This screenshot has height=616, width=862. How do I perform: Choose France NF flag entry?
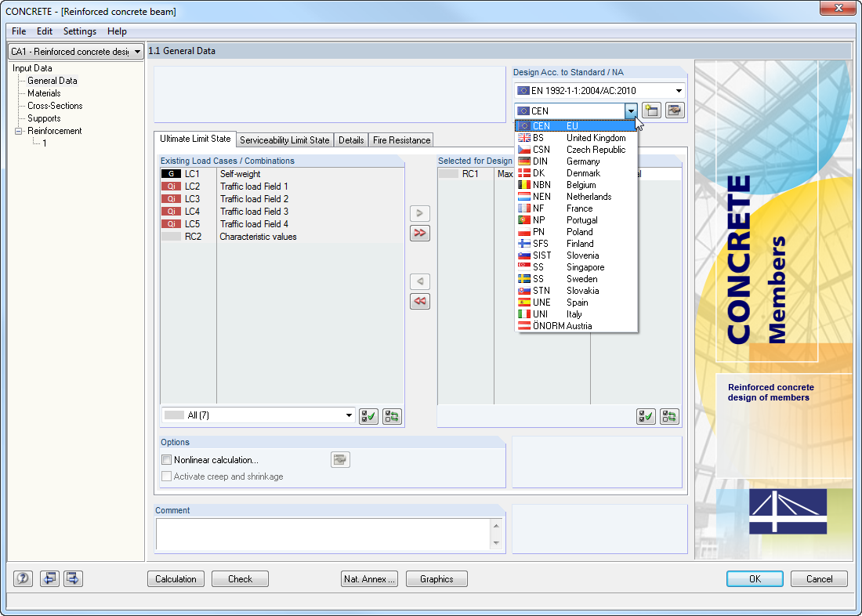point(576,208)
